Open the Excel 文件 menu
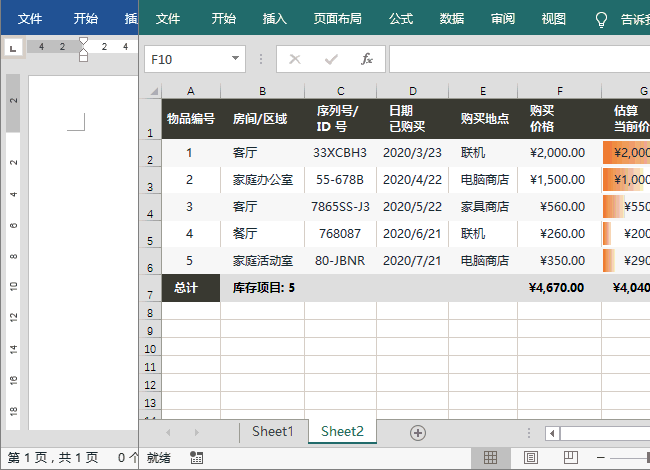 [x=168, y=19]
